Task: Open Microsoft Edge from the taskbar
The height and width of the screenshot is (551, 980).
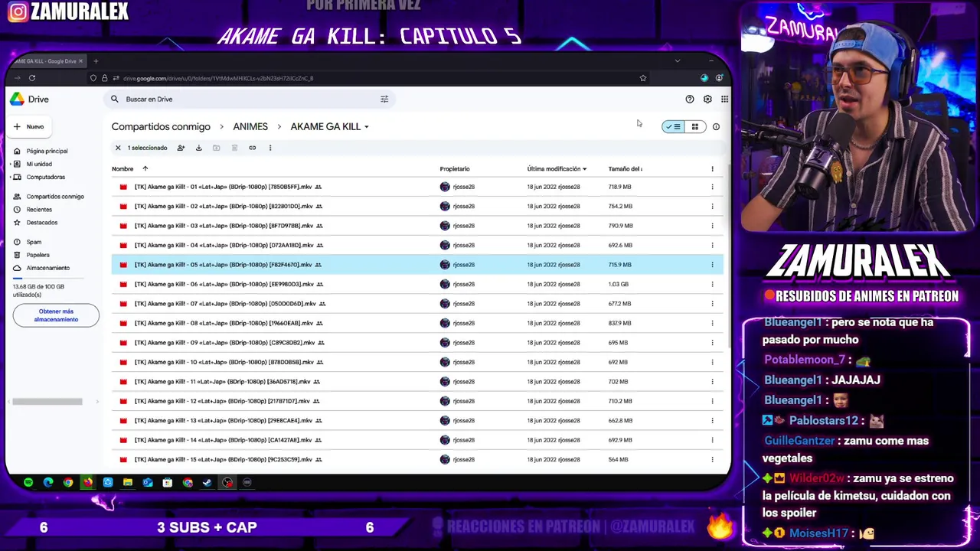Action: point(48,482)
